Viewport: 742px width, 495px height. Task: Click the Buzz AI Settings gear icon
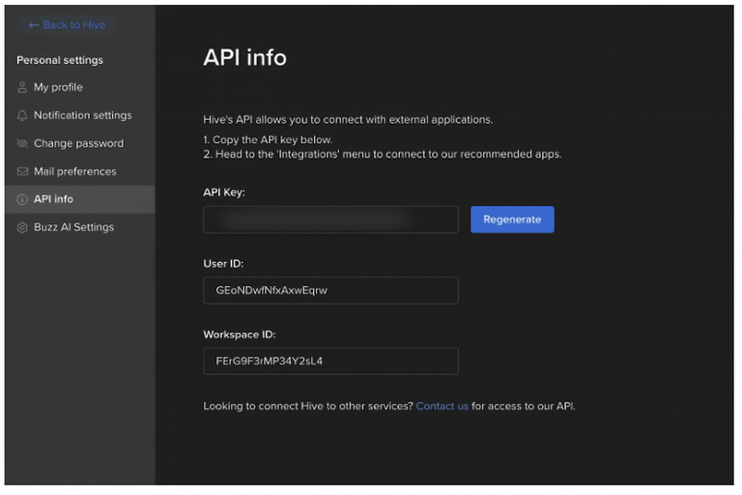(22, 228)
